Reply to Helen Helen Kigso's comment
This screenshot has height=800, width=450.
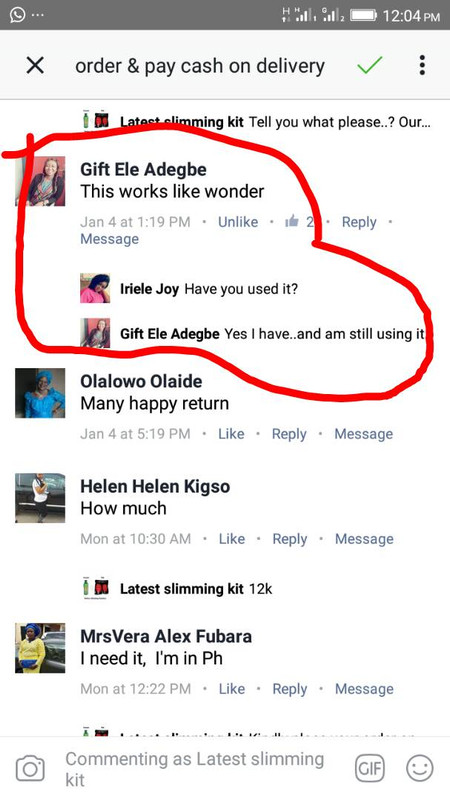(x=290, y=539)
